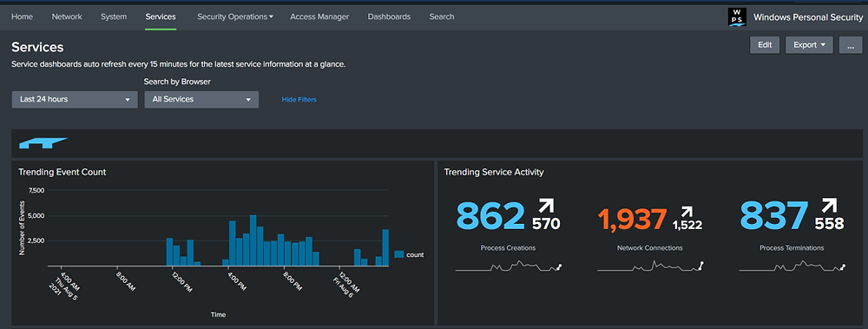868x329 pixels.
Task: Click the Process Terminations sparkline
Action: [x=792, y=266]
